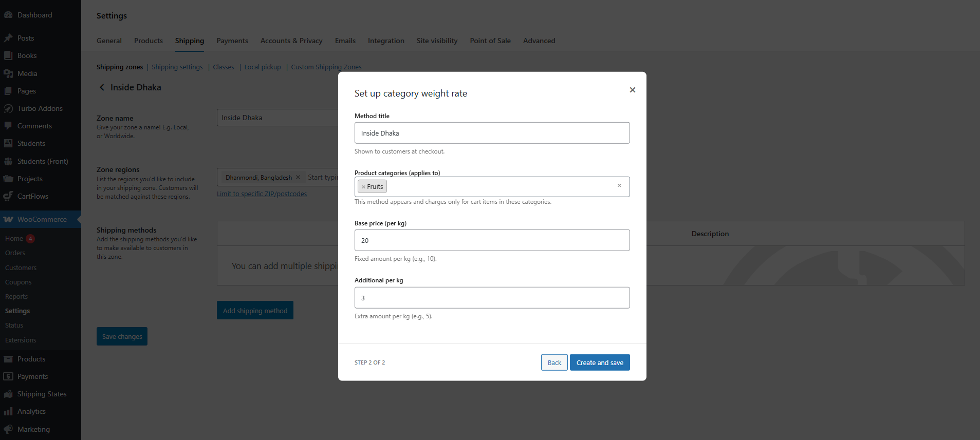This screenshot has height=440, width=980.
Task: Open the Point of Sale tab
Action: coord(490,41)
